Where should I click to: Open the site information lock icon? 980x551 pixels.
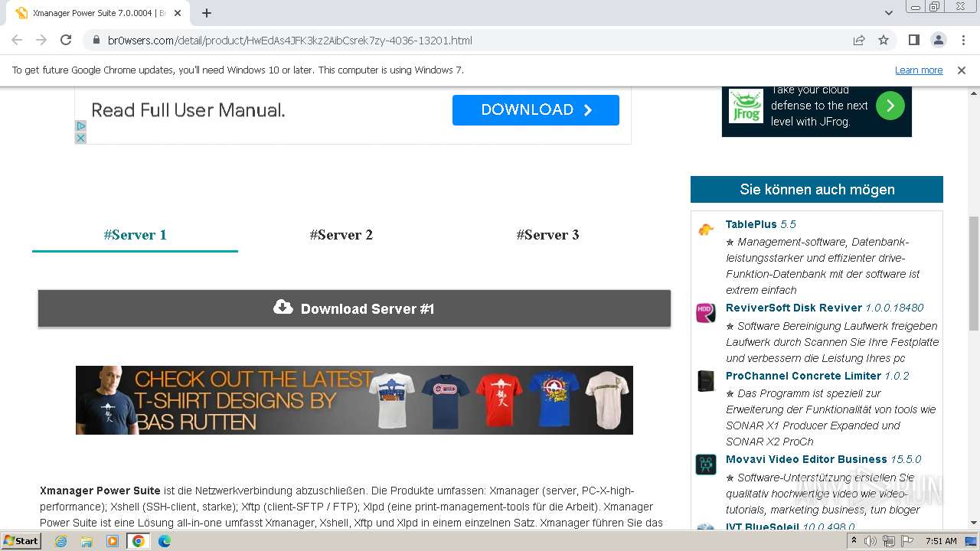tap(95, 41)
